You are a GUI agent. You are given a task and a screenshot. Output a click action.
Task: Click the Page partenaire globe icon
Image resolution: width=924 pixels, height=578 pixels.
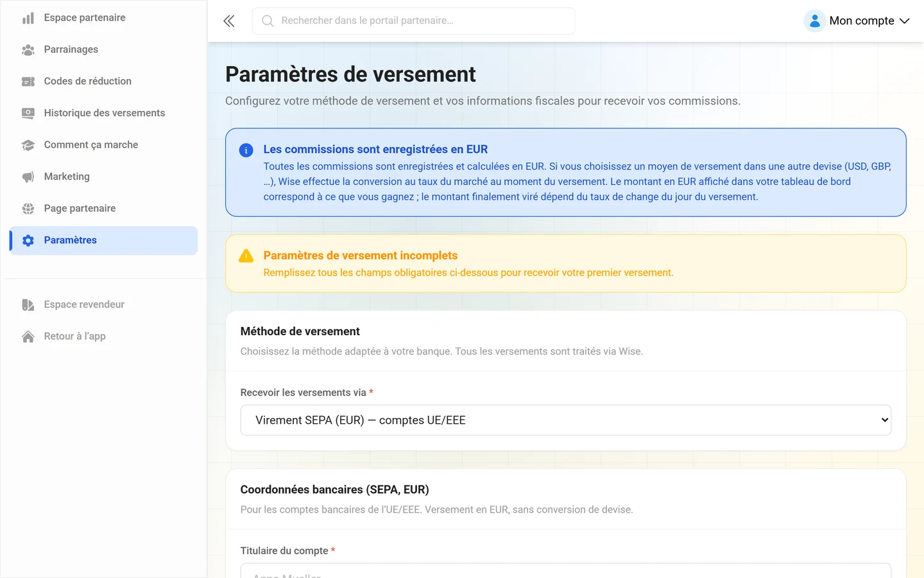(x=28, y=209)
